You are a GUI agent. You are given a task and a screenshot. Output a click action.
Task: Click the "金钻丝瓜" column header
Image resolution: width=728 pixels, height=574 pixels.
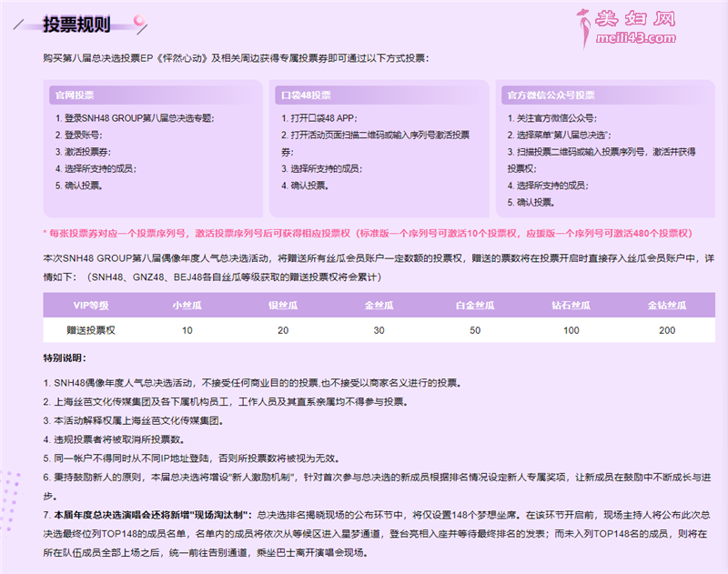point(667,306)
